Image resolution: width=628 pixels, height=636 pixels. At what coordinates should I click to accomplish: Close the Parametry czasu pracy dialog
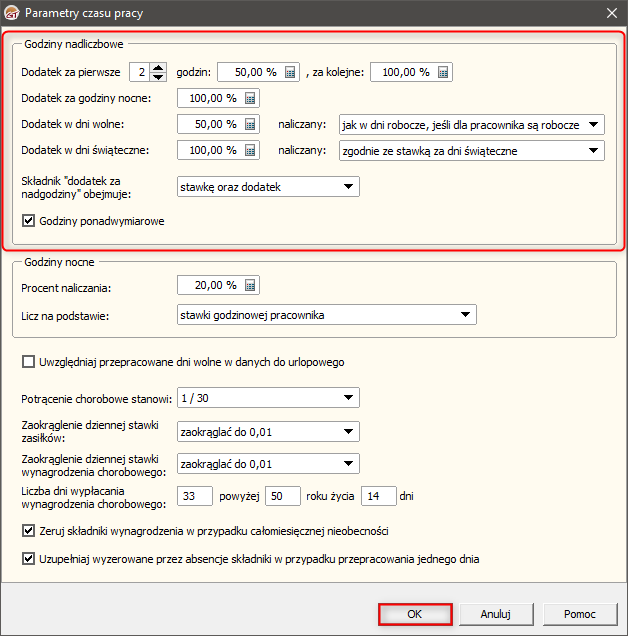pos(612,13)
